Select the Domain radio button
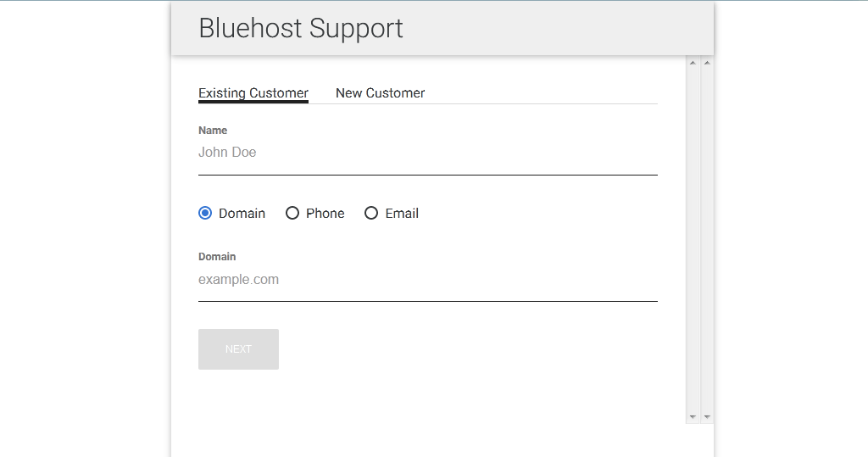868x457 pixels. tap(205, 214)
